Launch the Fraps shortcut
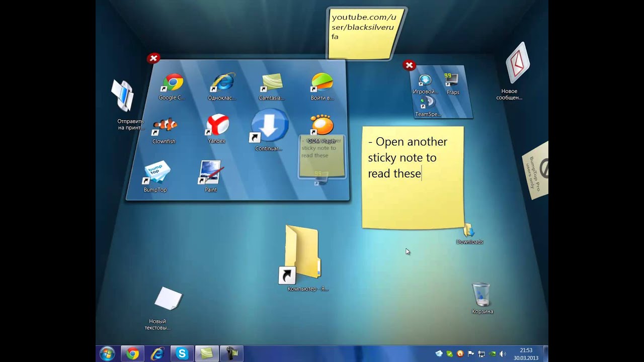Screen dimensions: 644x362 (x=451, y=80)
